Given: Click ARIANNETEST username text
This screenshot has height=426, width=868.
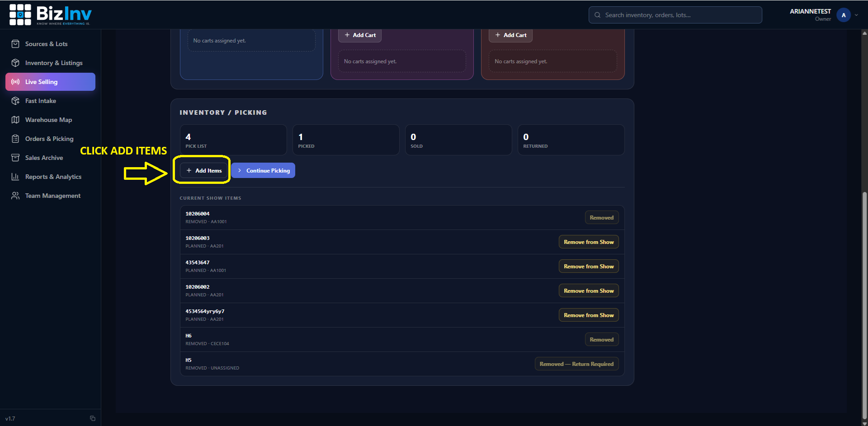Looking at the screenshot, I should coord(810,11).
